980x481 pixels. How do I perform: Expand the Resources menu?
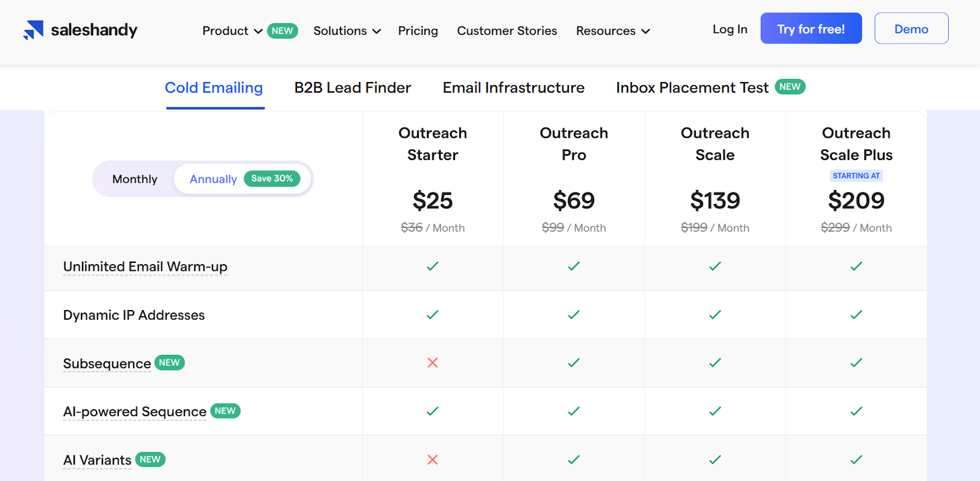coord(612,31)
